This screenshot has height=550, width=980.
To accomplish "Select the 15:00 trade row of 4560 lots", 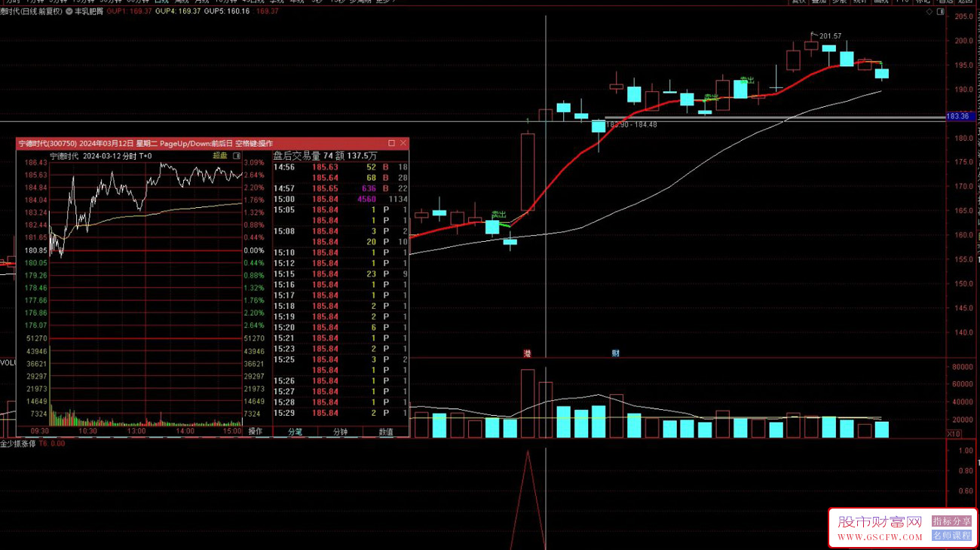I will pos(341,200).
